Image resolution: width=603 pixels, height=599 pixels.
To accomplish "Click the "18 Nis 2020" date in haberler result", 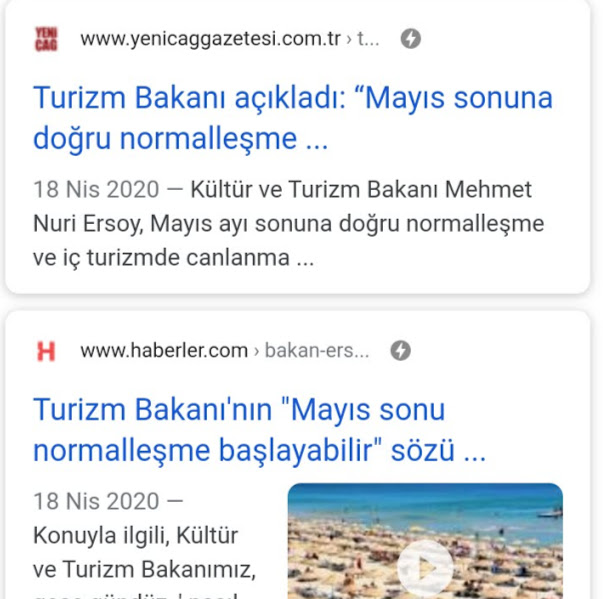I will point(96,501).
